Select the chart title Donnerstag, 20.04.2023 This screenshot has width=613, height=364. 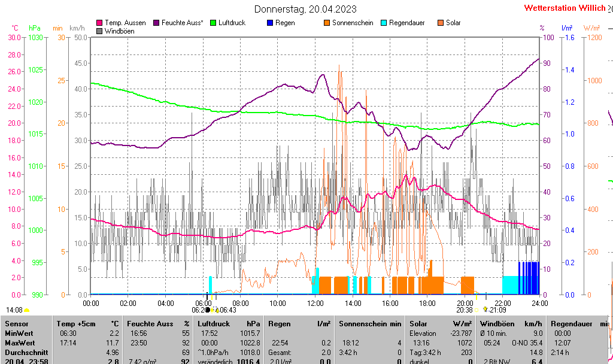305,9
